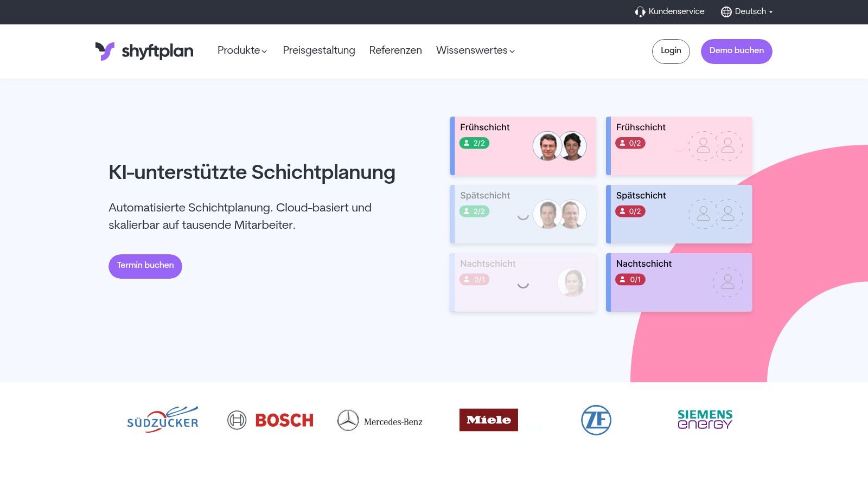Click the Kundenservice headset icon
This screenshot has width=868, height=488.
point(640,12)
